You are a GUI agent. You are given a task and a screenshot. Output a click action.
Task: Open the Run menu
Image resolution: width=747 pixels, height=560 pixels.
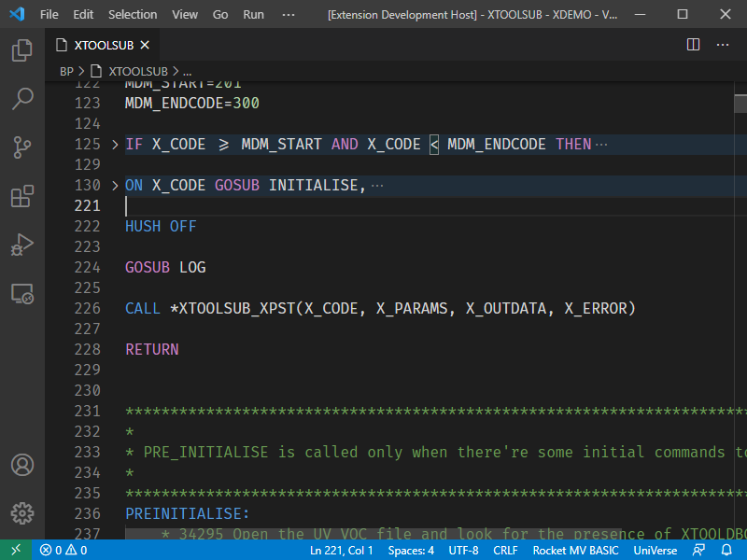pyautogui.click(x=253, y=14)
